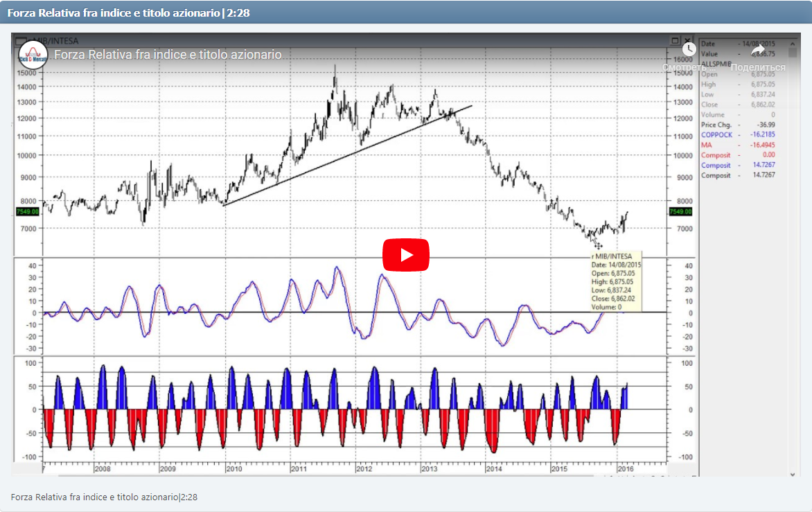Select the MA row in the data panel
Image resolution: width=812 pixels, height=512 pixels.
coord(737,145)
